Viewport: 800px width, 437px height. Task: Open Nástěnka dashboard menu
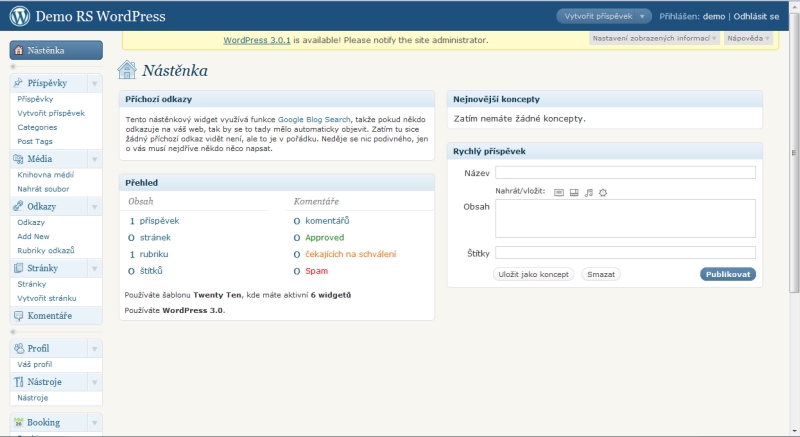(56, 50)
